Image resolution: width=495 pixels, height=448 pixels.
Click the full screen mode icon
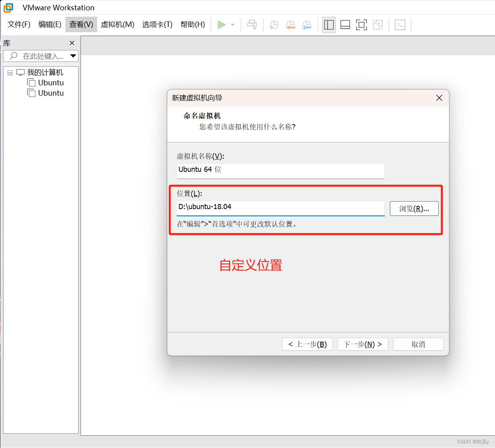pyautogui.click(x=361, y=25)
